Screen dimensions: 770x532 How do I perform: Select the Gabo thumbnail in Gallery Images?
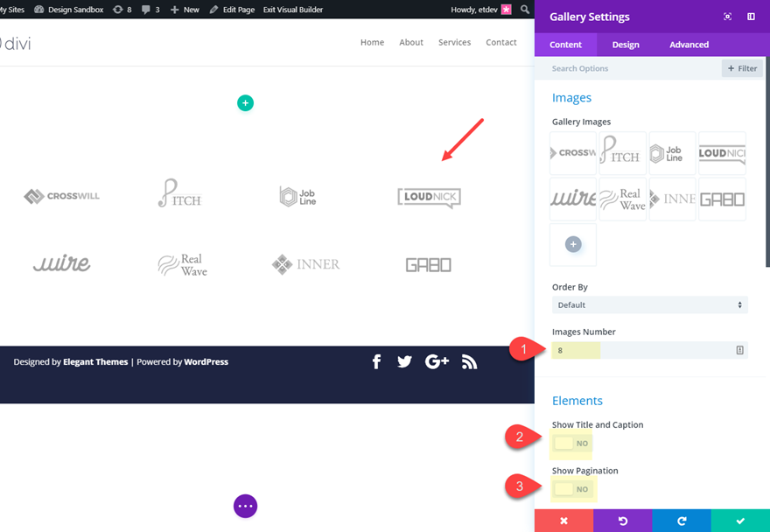(723, 199)
